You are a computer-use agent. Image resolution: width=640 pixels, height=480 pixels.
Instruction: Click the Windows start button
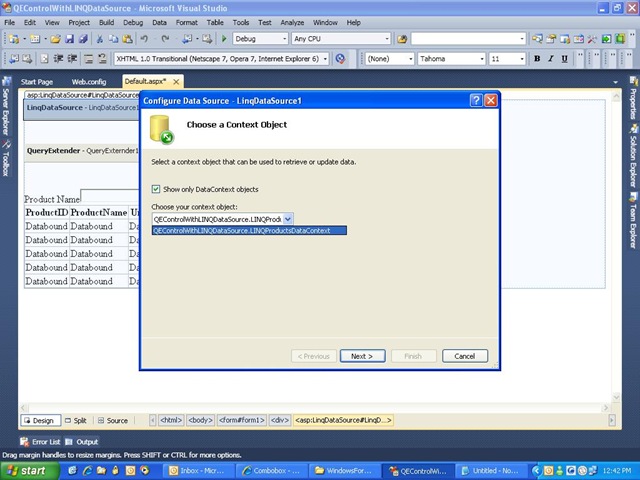29,471
